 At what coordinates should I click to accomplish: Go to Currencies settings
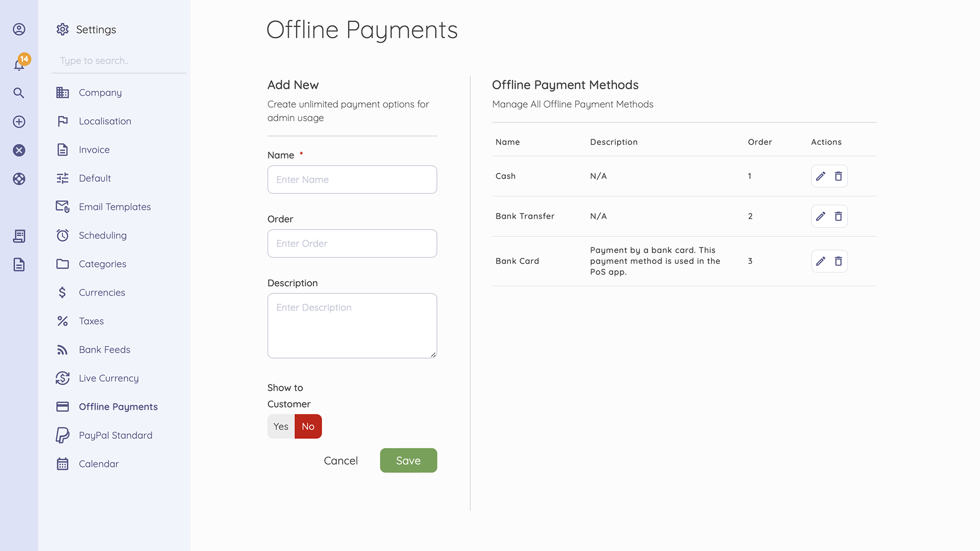click(x=102, y=292)
